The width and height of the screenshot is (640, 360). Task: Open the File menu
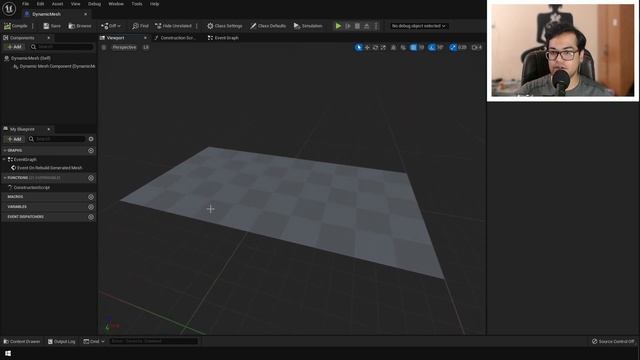pos(25,4)
